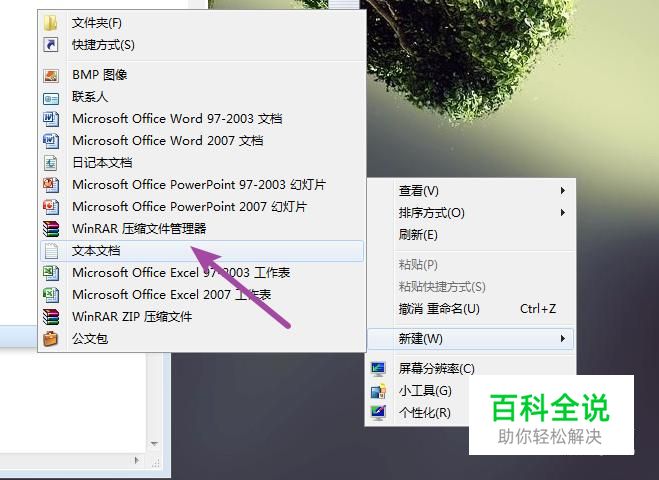Click the WinRAR 压缩文件管理器 books icon
The image size is (659, 480).
coord(51,229)
